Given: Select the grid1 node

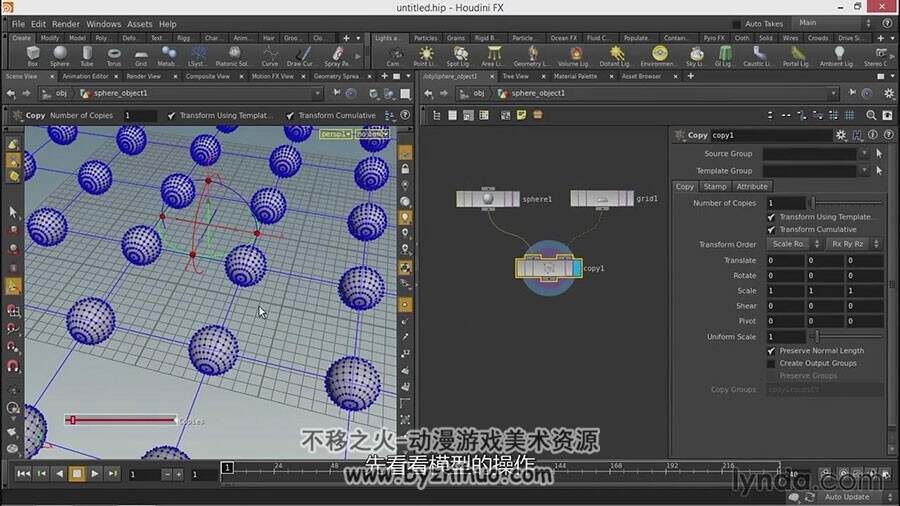Looking at the screenshot, I should (x=602, y=198).
